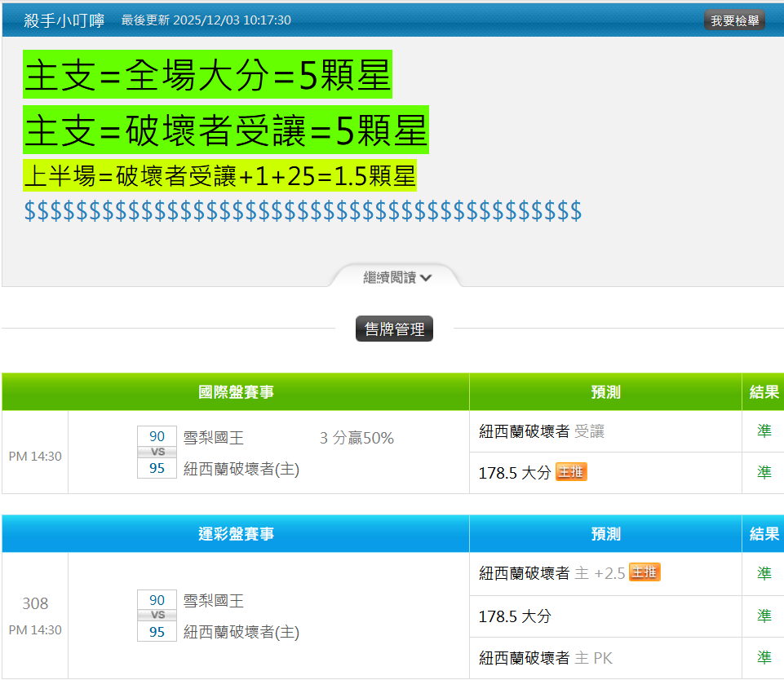784x680 pixels.
Task: Click the green highlighted 主支=全場大分=5顆星 line
Action: [207, 76]
